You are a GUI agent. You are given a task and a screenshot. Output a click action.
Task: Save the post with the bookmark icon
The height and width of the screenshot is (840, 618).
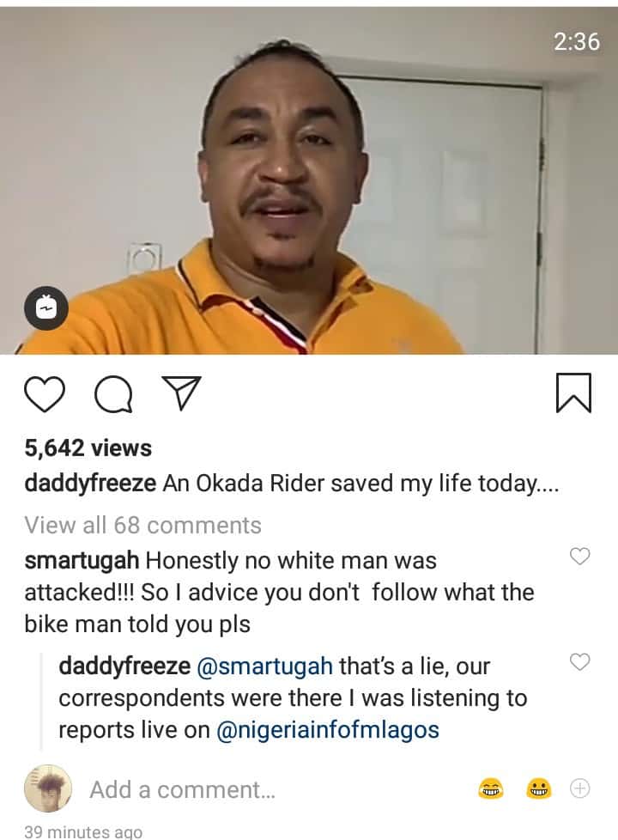(573, 393)
